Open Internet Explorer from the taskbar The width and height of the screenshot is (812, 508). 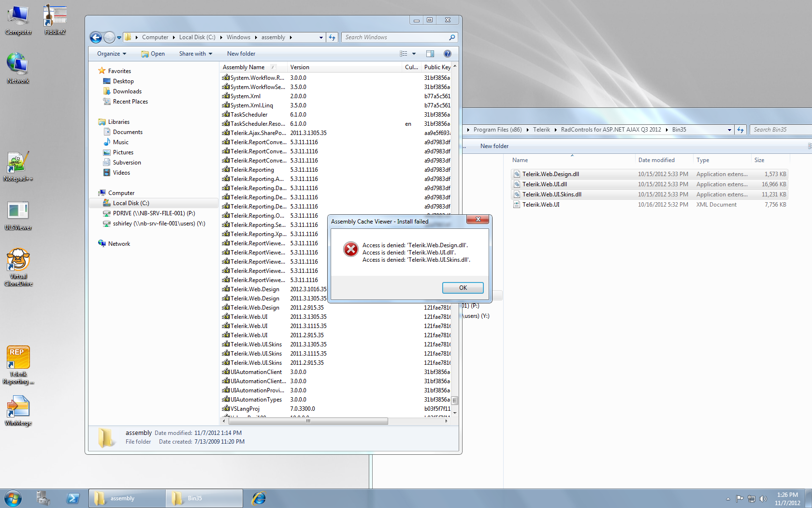point(259,498)
